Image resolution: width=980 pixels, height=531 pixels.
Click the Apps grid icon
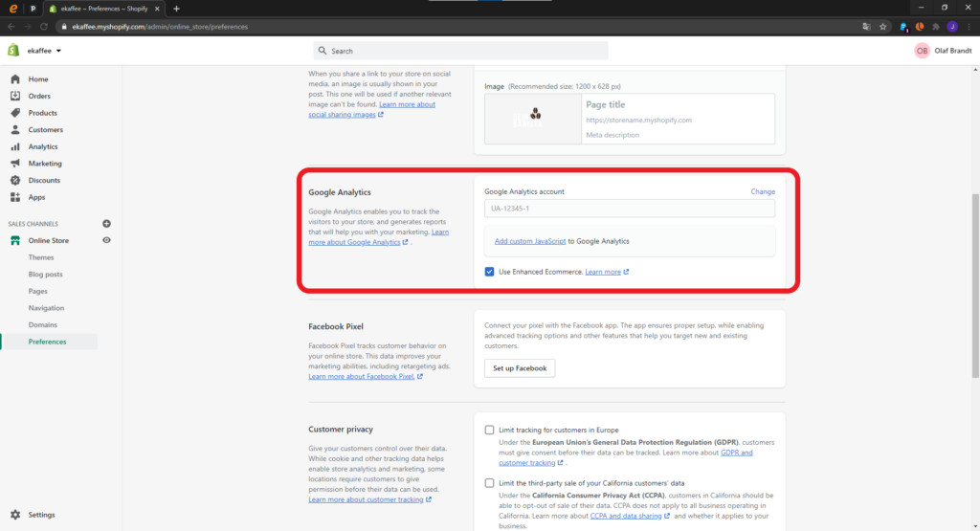click(15, 197)
